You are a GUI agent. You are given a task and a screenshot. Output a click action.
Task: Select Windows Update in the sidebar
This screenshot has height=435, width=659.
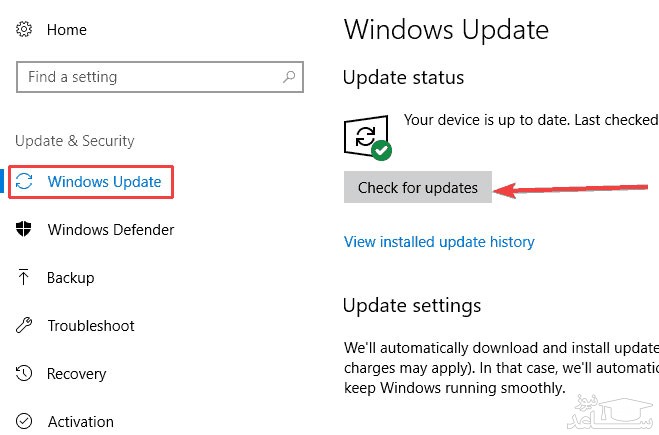click(104, 182)
